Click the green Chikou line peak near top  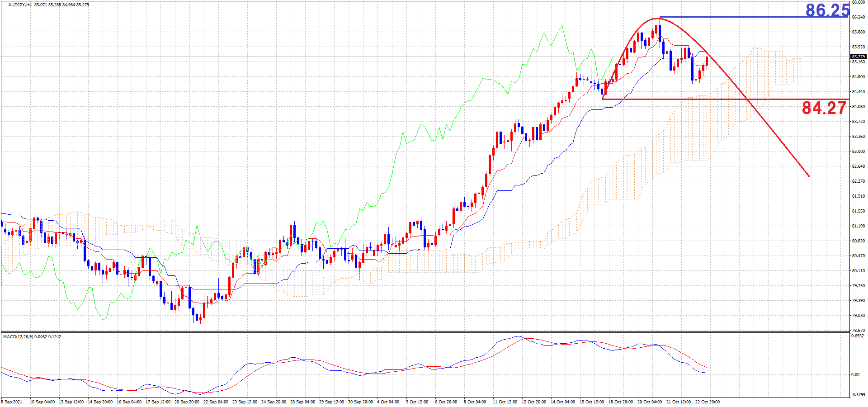coord(562,26)
